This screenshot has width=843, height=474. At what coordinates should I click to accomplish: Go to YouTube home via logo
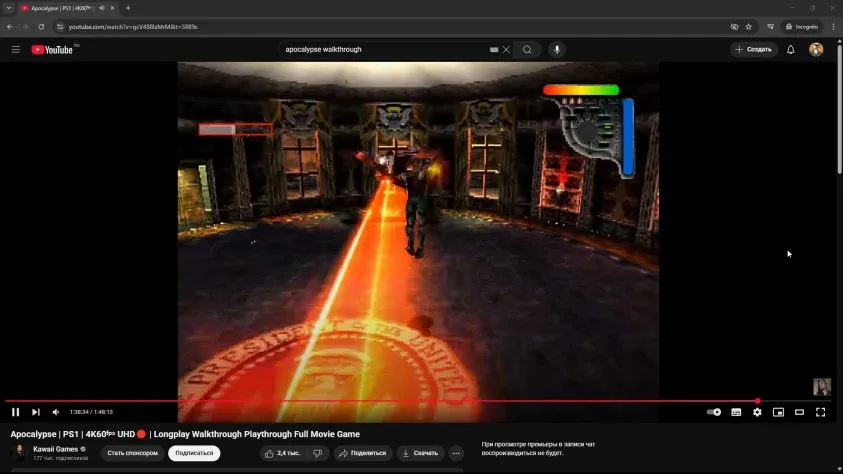click(52, 49)
